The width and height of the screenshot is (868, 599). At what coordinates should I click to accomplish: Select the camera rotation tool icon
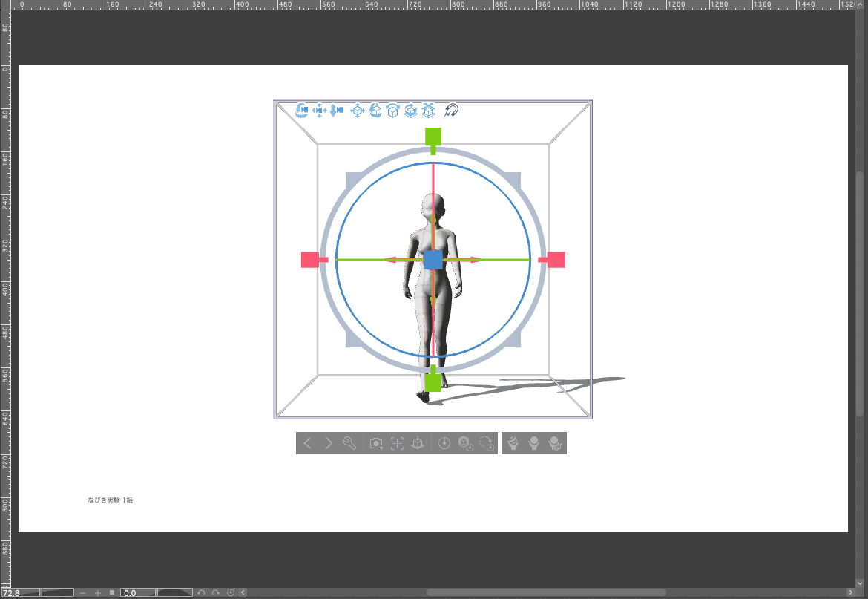point(302,110)
